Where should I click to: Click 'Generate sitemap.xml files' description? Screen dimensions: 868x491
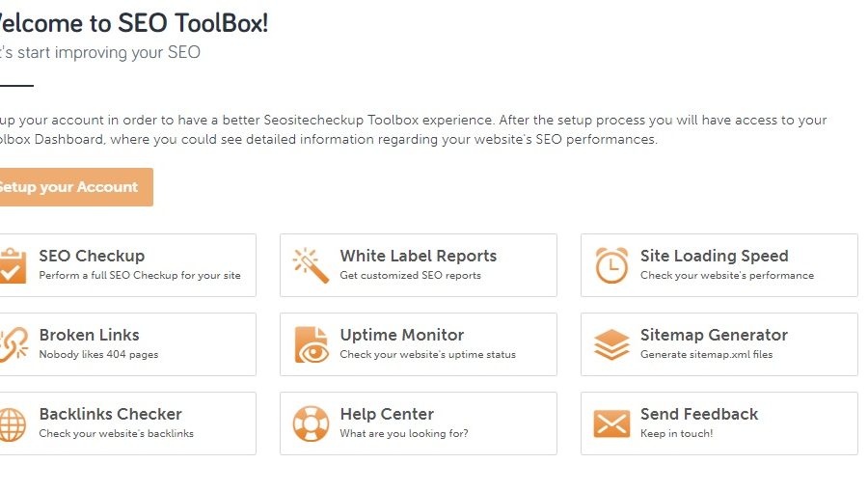pyautogui.click(x=706, y=354)
